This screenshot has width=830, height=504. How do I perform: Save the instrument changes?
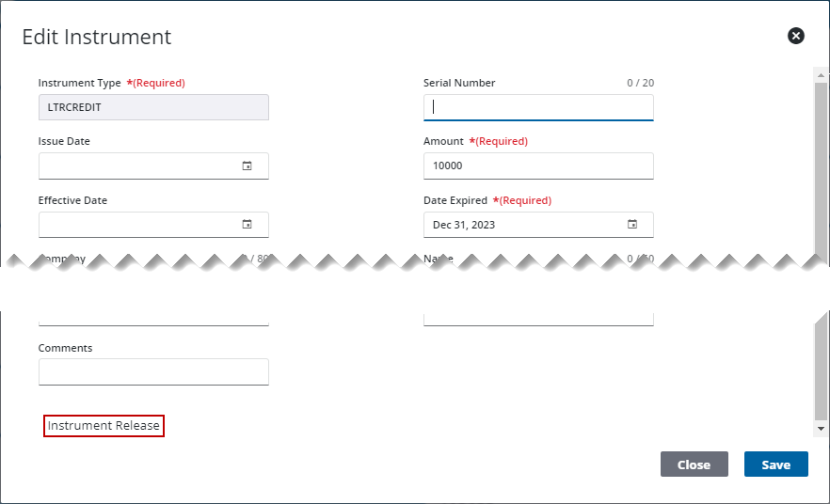point(776,465)
